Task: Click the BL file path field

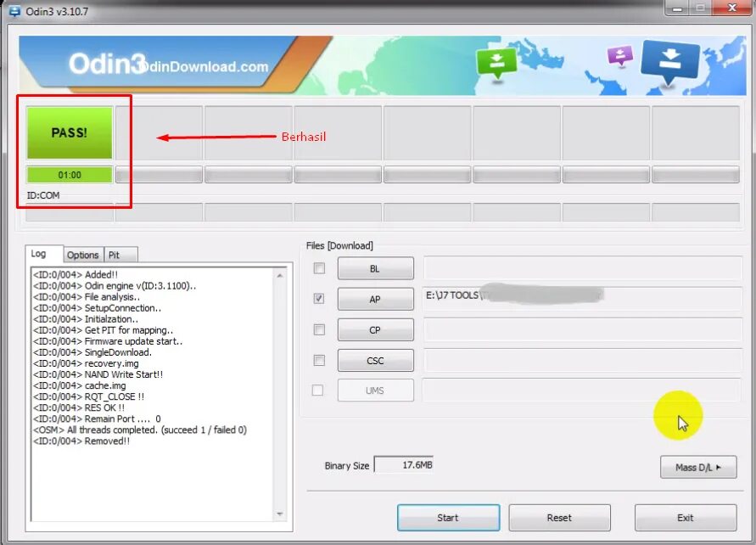Action: click(x=582, y=268)
